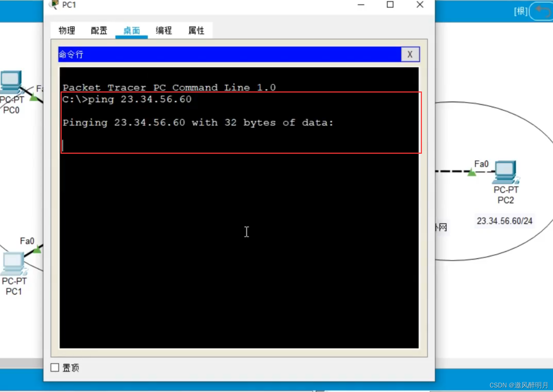Close the 命令行 panel with X button
553x392 pixels.
pos(410,54)
